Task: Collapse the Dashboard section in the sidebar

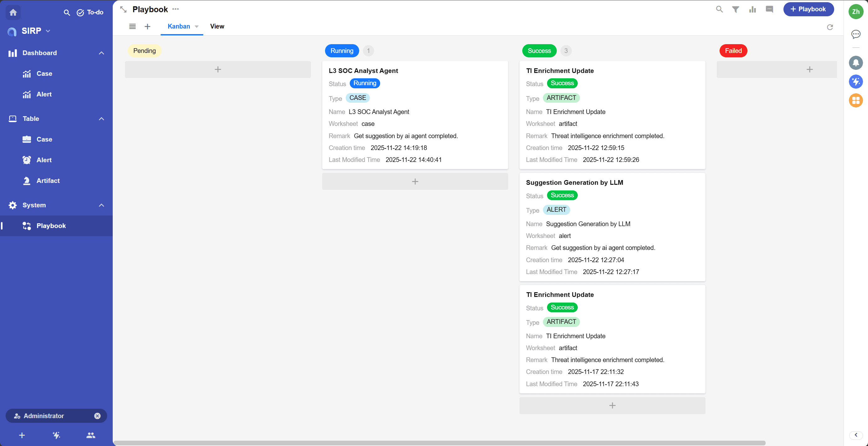Action: click(x=101, y=53)
